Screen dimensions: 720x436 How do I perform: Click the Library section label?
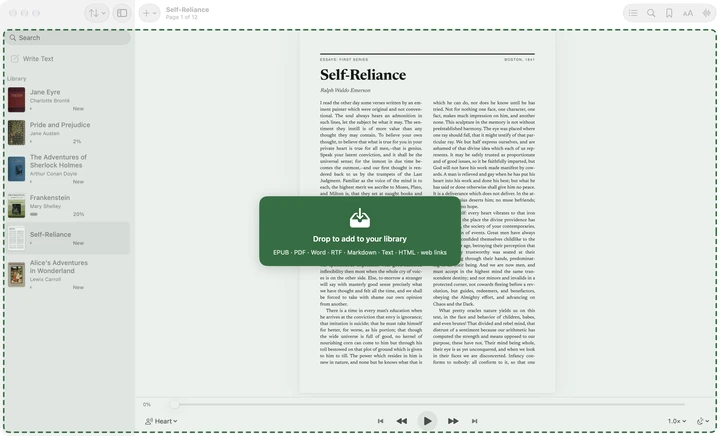(x=17, y=78)
